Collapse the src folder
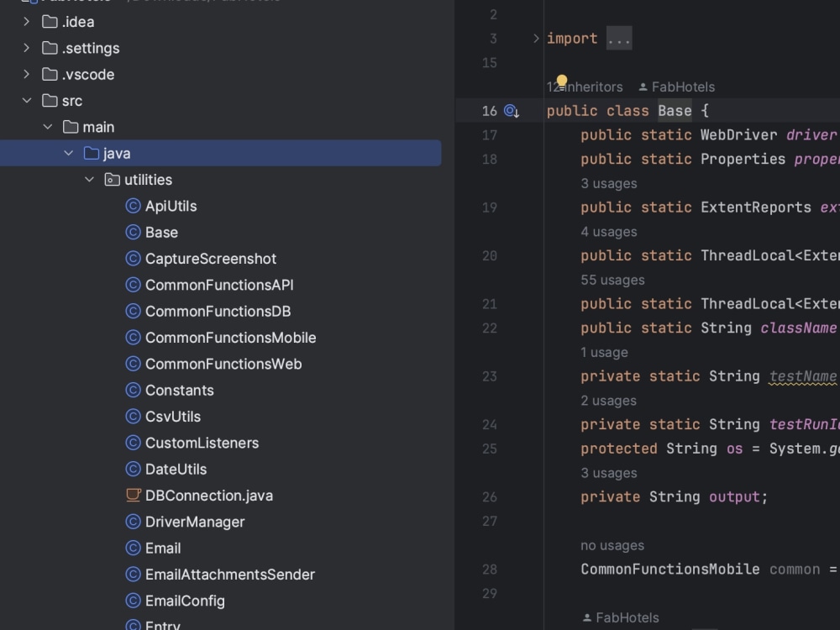Screen dimensions: 840x630 (x=27, y=100)
